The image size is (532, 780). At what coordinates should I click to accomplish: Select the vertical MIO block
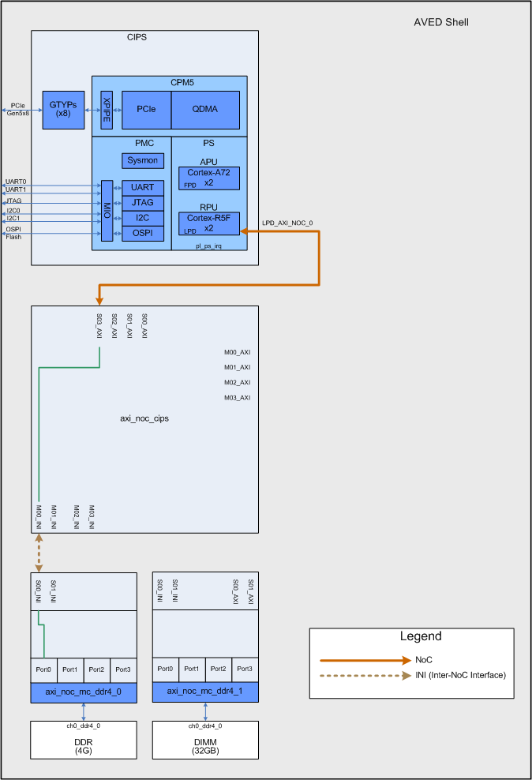(x=107, y=211)
